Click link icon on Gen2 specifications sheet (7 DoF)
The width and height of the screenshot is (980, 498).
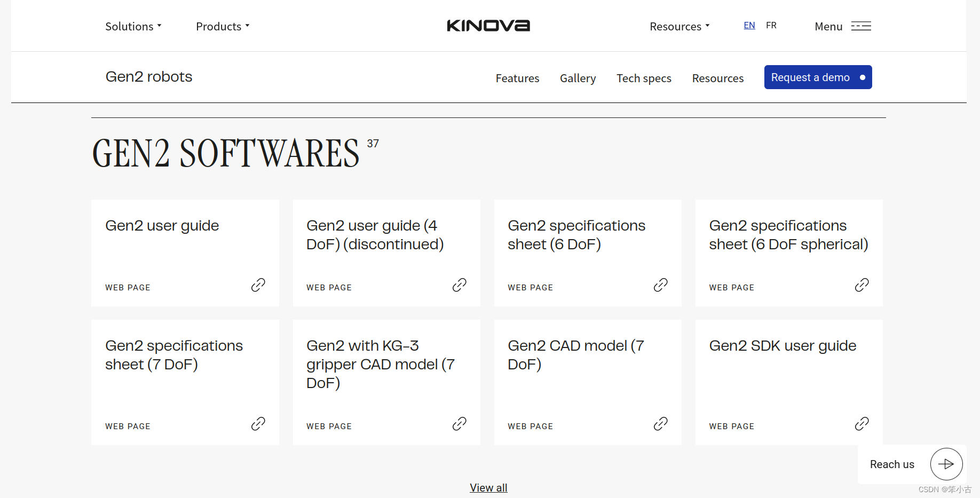click(258, 424)
